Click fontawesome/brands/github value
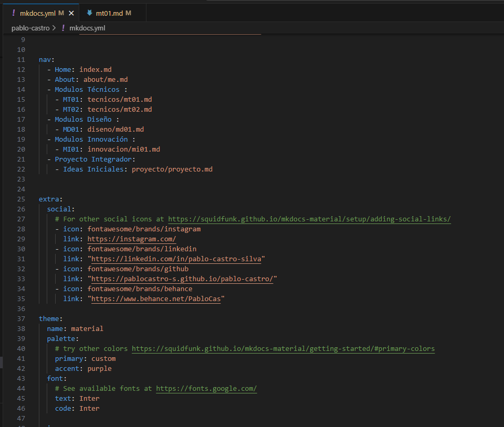The image size is (504, 427). point(138,269)
